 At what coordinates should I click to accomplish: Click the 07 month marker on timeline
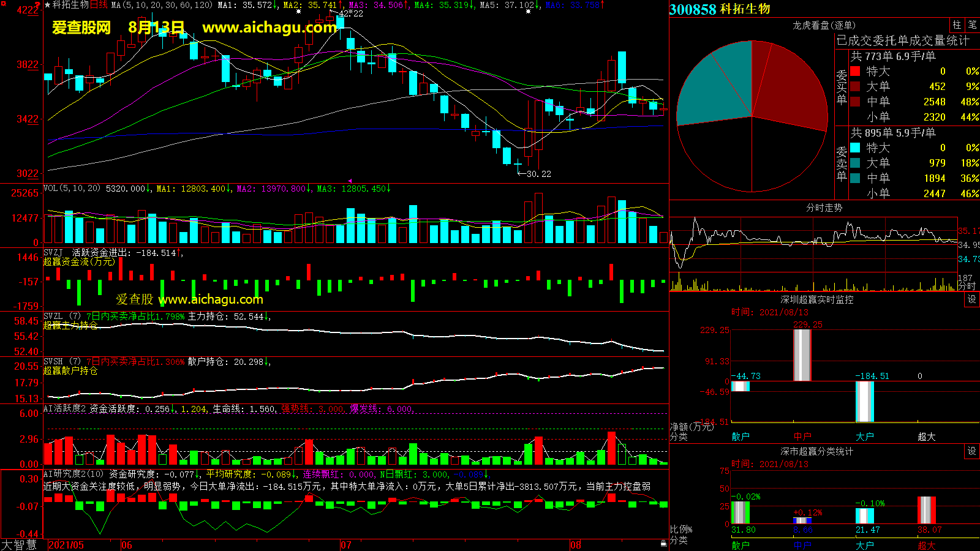346,545
